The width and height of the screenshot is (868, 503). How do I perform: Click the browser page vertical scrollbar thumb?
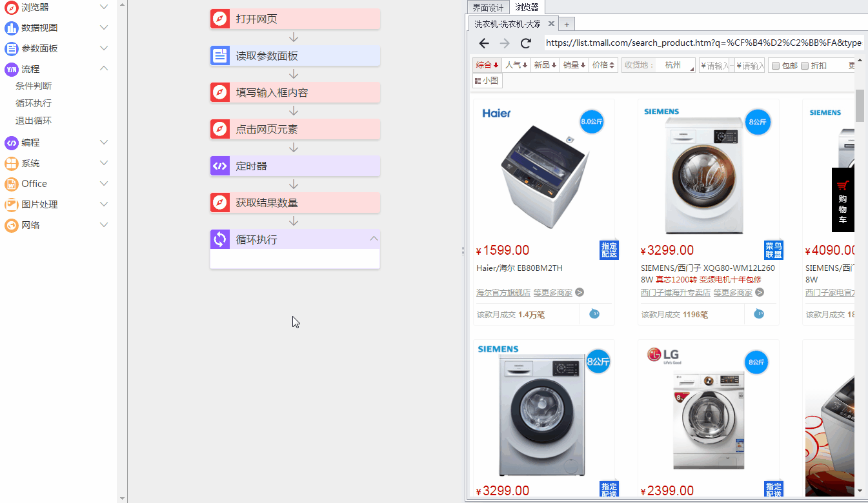[860, 106]
